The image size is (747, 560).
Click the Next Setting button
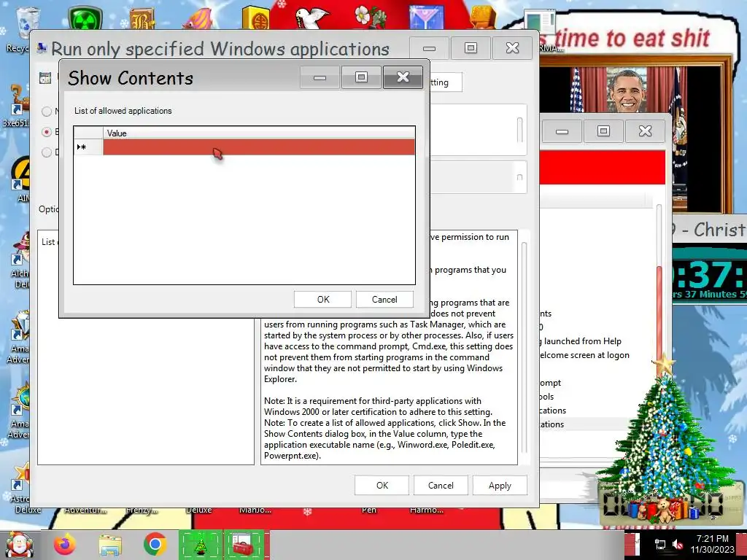pos(446,82)
